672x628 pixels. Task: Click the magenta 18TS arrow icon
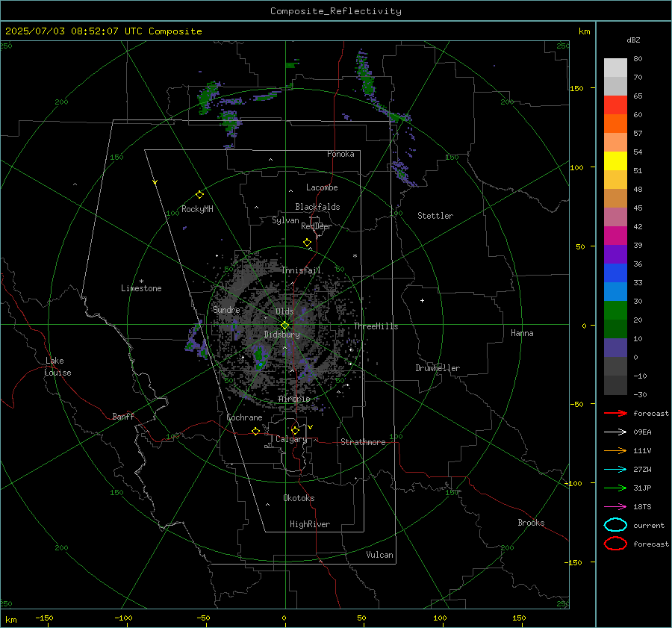tap(615, 507)
